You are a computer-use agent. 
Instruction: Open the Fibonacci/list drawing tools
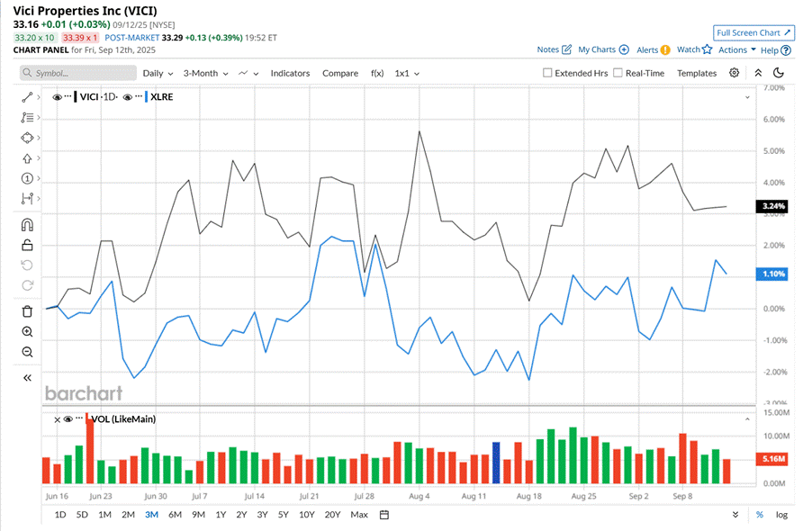(27, 118)
